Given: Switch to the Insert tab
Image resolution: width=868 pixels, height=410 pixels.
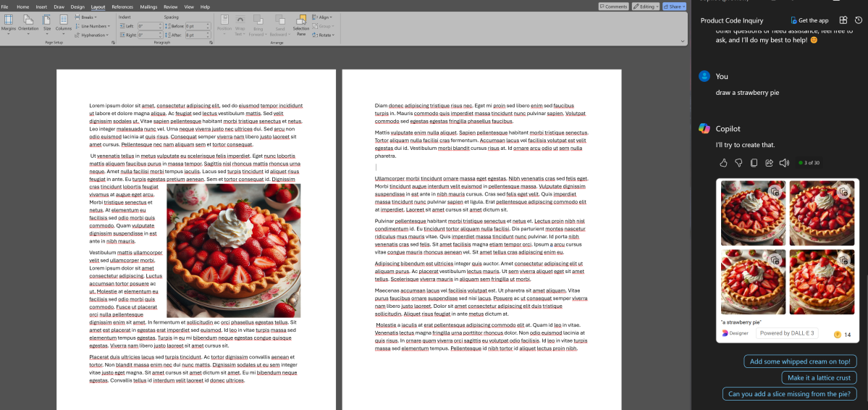Looking at the screenshot, I should tap(41, 7).
